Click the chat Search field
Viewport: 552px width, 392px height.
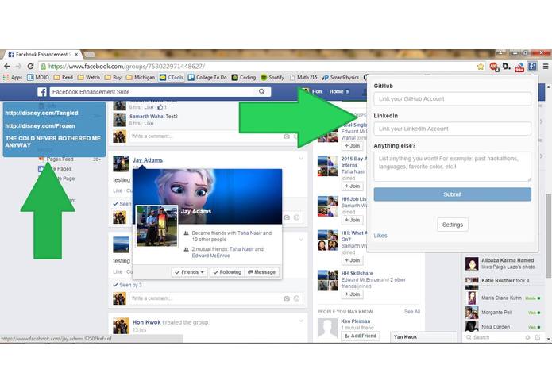click(x=495, y=337)
